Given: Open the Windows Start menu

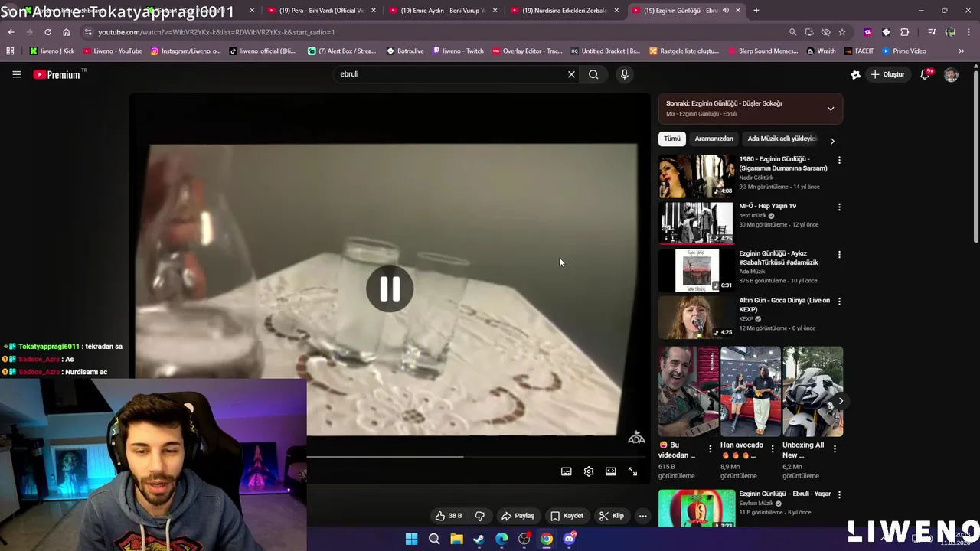Looking at the screenshot, I should pyautogui.click(x=411, y=539).
